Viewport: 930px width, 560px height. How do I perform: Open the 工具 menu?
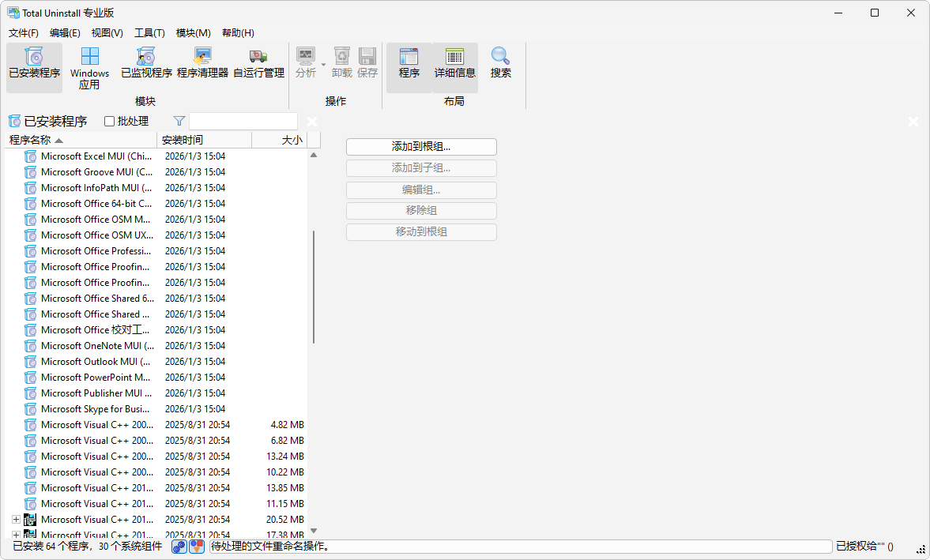(x=149, y=32)
